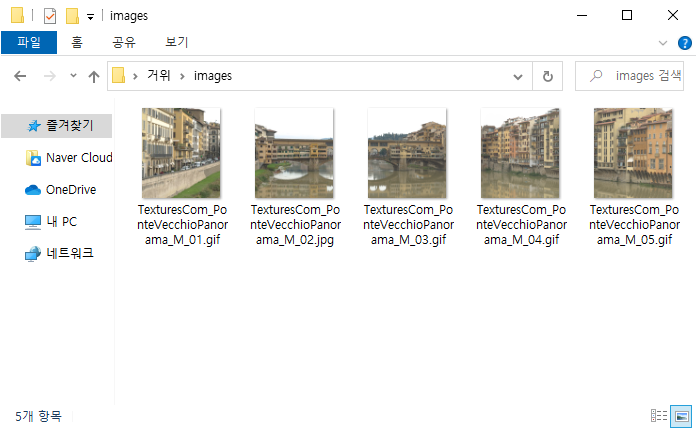This screenshot has height=429, width=697.
Task: Click images in the address bar path
Action: [212, 76]
